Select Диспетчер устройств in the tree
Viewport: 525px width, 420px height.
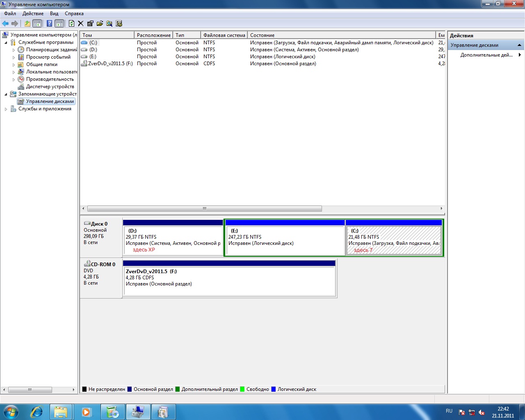coord(50,87)
